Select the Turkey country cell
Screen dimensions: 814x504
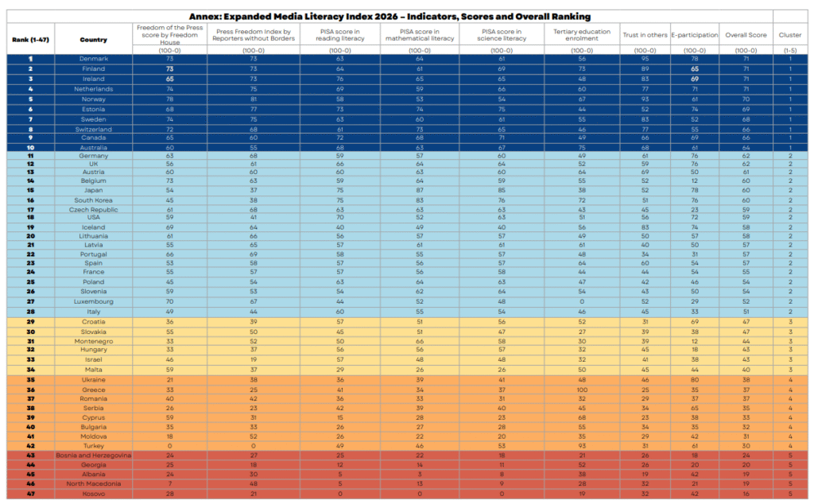pyautogui.click(x=94, y=446)
